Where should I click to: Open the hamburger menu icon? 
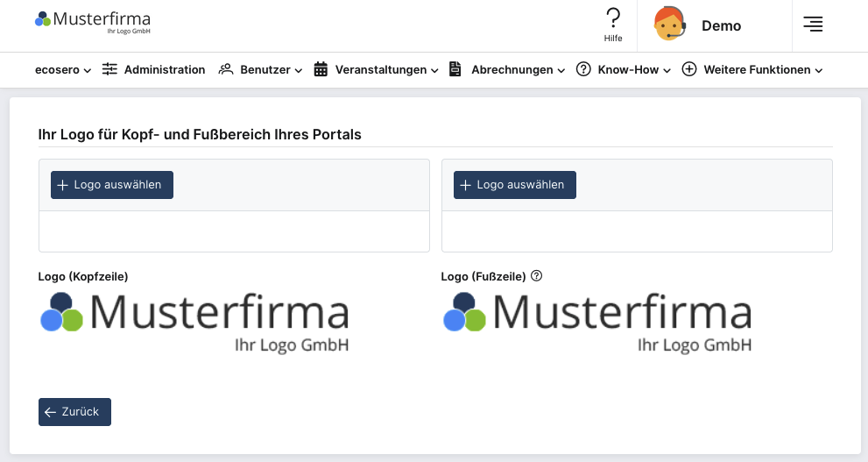coord(813,24)
